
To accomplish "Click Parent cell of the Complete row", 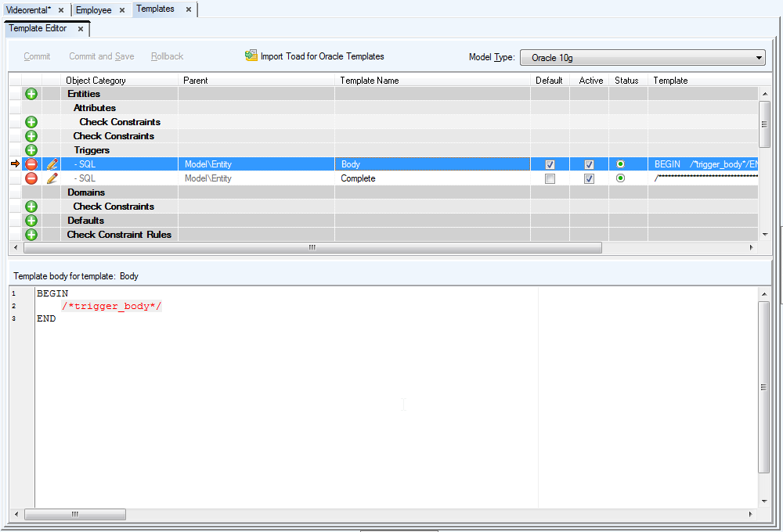I will (256, 178).
